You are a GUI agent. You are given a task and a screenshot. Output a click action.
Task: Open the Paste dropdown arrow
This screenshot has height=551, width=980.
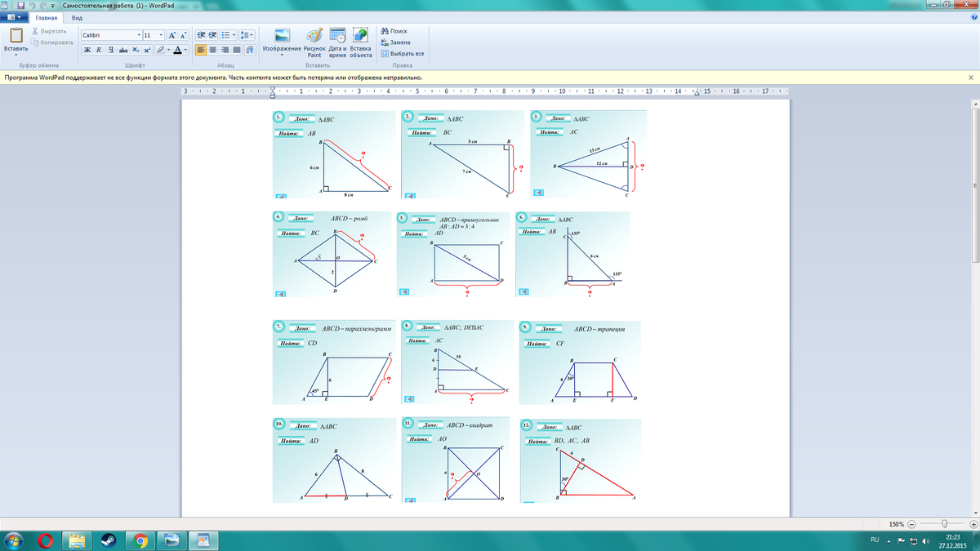[x=16, y=55]
